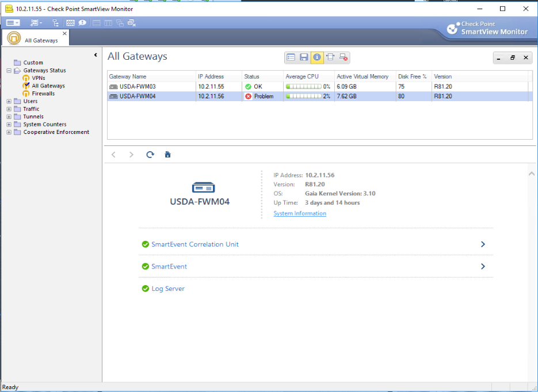538x392 pixels.
Task: Click the tree view icon in top toolbar
Action: (56, 23)
